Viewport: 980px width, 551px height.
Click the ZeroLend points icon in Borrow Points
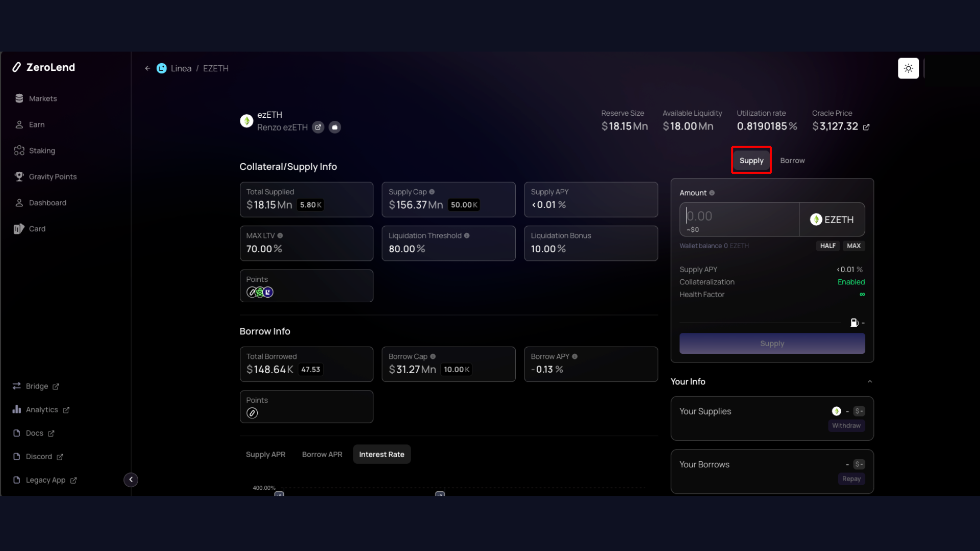252,413
